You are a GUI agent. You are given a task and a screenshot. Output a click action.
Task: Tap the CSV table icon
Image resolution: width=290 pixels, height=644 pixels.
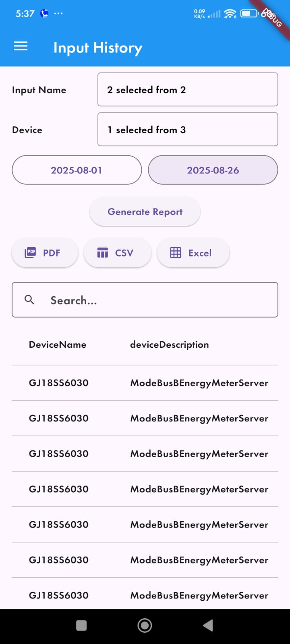coord(103,253)
